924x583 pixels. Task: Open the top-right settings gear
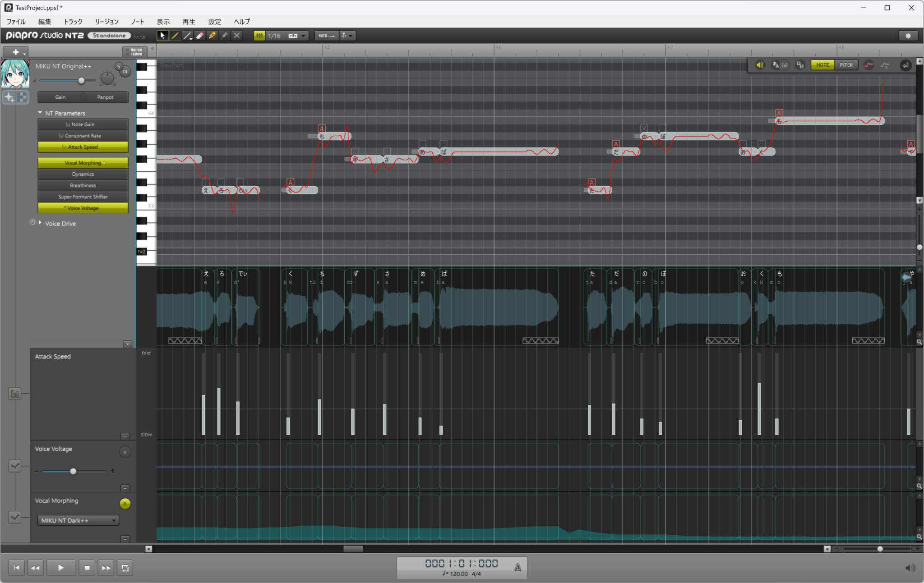pyautogui.click(x=908, y=36)
